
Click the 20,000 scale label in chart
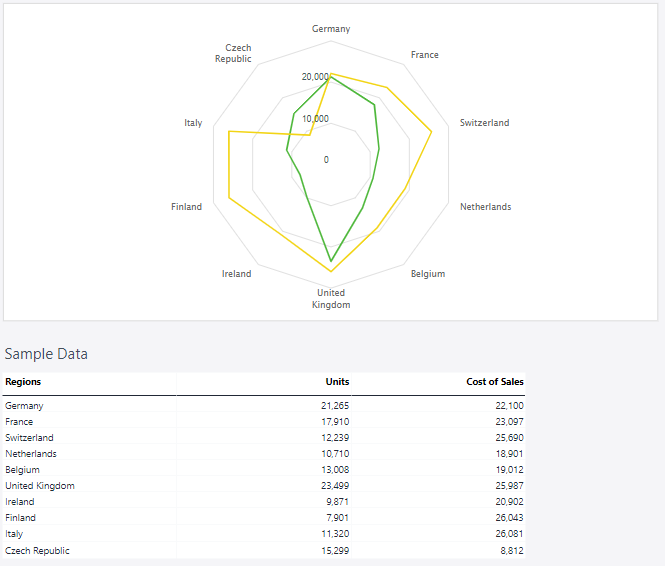(315, 77)
